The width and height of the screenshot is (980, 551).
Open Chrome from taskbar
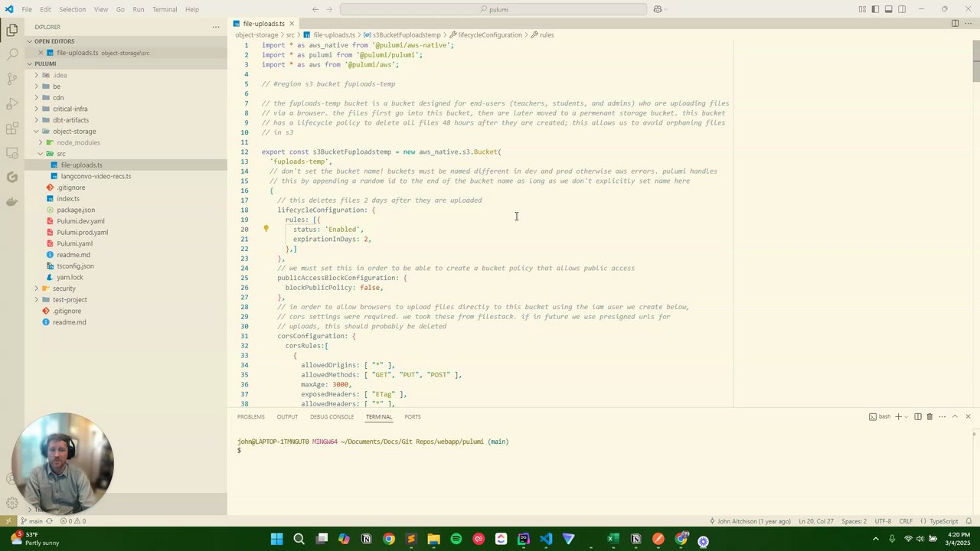(x=389, y=539)
